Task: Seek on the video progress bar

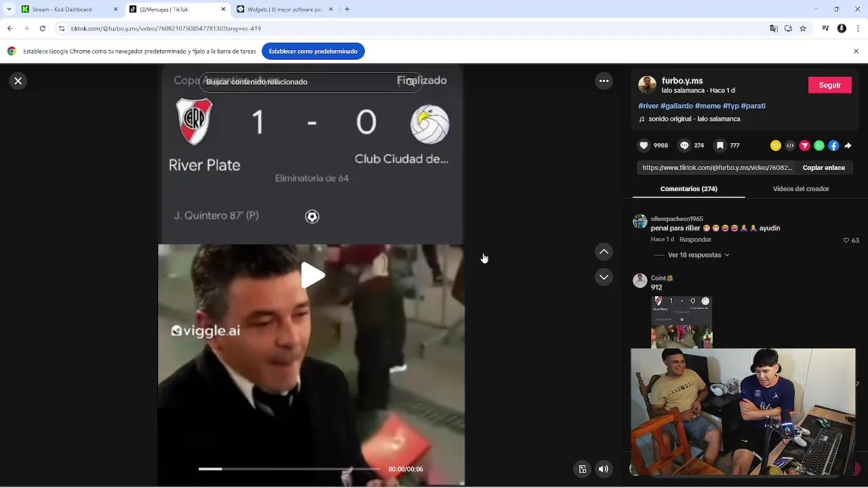Action: [289, 468]
